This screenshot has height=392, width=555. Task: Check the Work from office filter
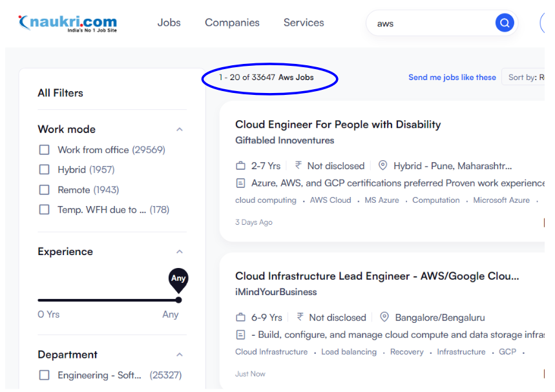44,150
